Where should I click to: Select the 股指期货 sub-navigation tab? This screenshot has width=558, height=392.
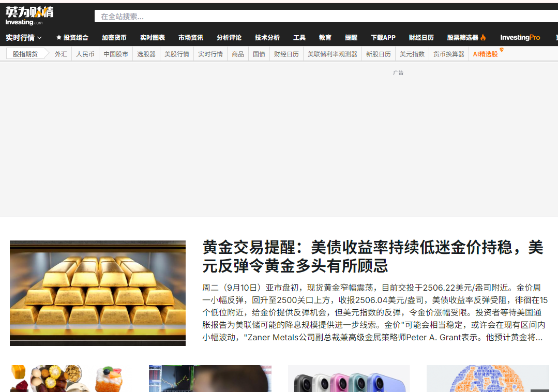pos(25,54)
